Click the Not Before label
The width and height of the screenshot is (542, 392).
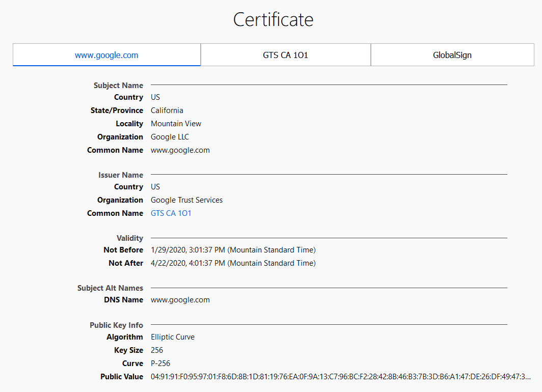[x=123, y=250]
